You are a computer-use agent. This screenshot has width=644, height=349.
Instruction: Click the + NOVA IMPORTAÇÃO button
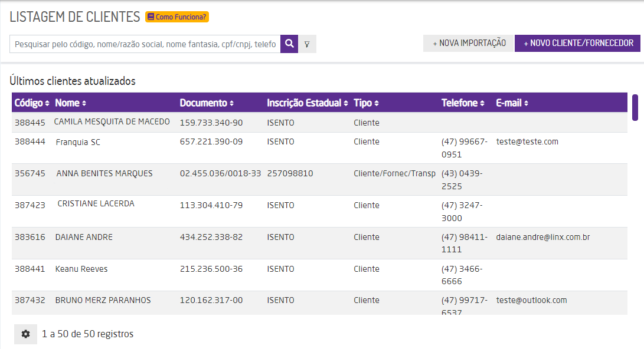tap(469, 43)
